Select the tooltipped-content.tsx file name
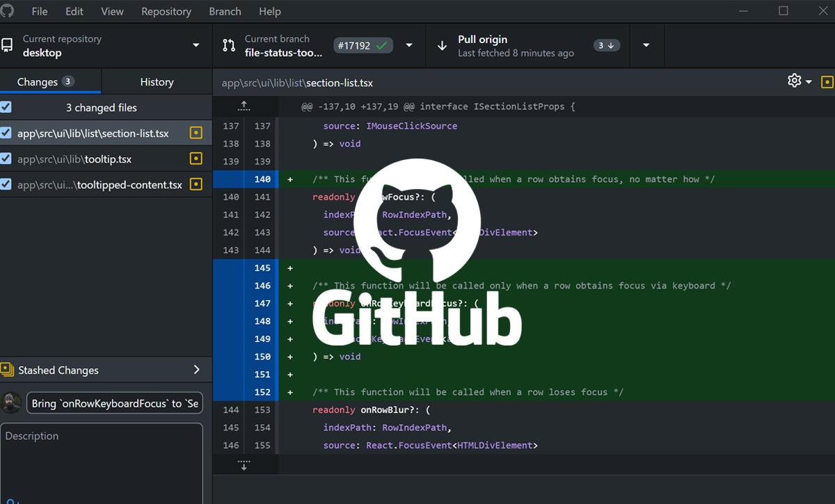Viewport: 835px width, 504px height. click(100, 185)
